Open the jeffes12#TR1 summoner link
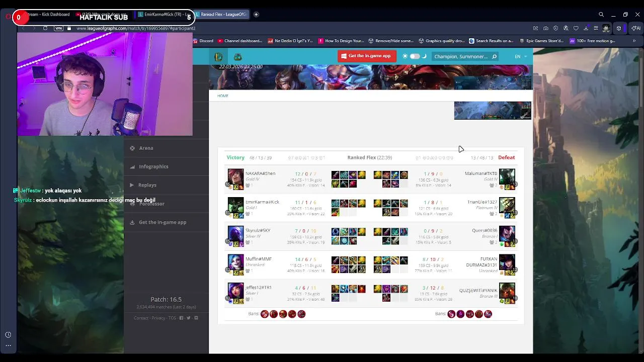This screenshot has width=644, height=362. point(259,288)
